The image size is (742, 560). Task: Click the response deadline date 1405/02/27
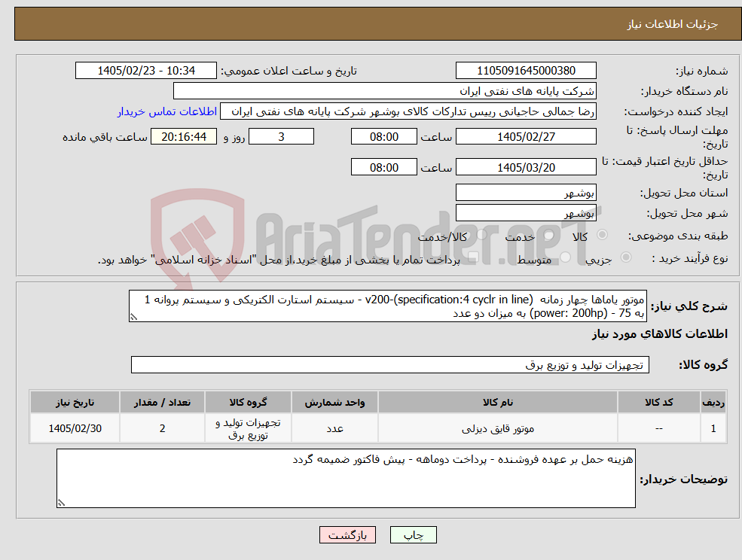(x=526, y=137)
